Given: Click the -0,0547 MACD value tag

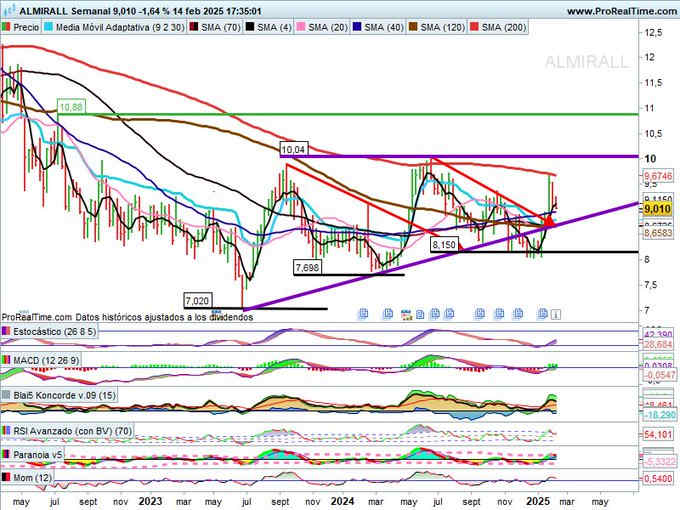Looking at the screenshot, I should coord(659,375).
